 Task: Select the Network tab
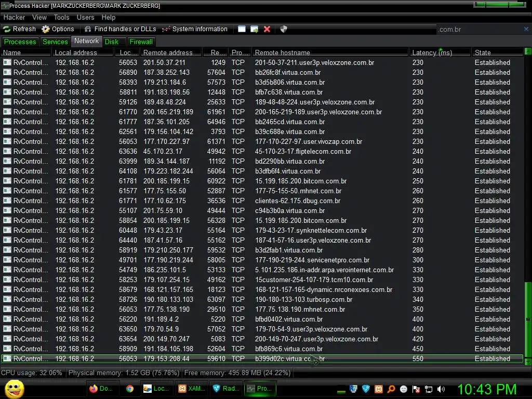pyautogui.click(x=87, y=41)
